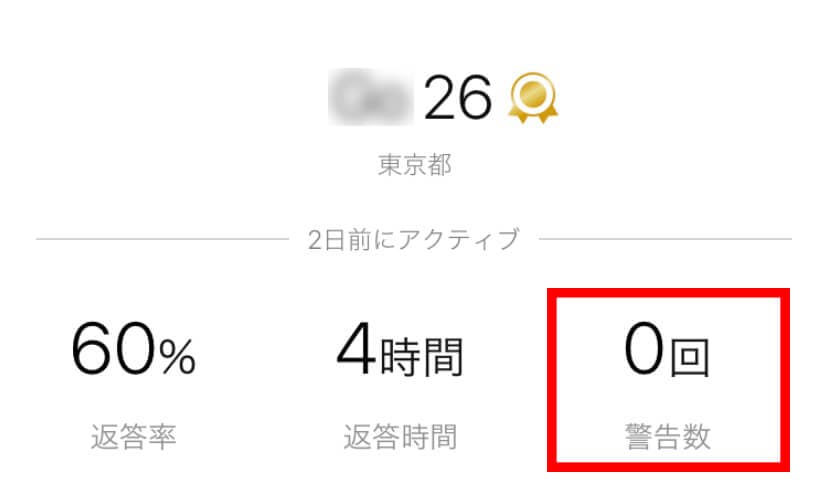This screenshot has height=495, width=828.
Task: Click the 時間 unit text
Action: coord(423,357)
